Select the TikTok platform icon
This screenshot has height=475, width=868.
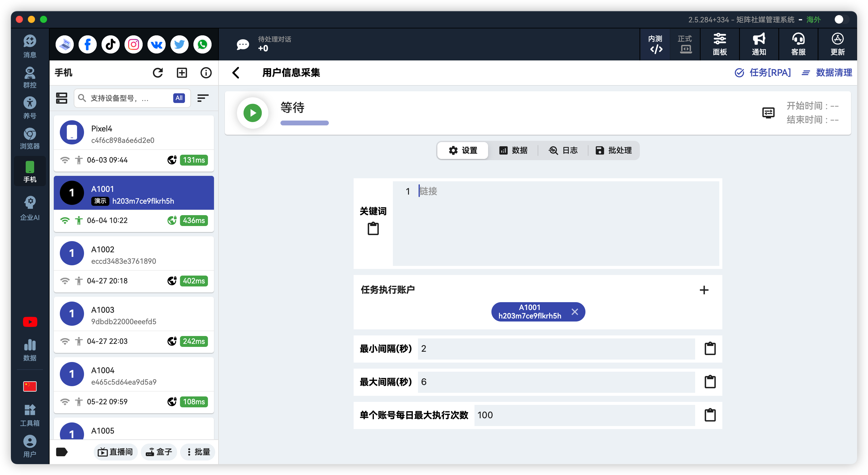111,44
